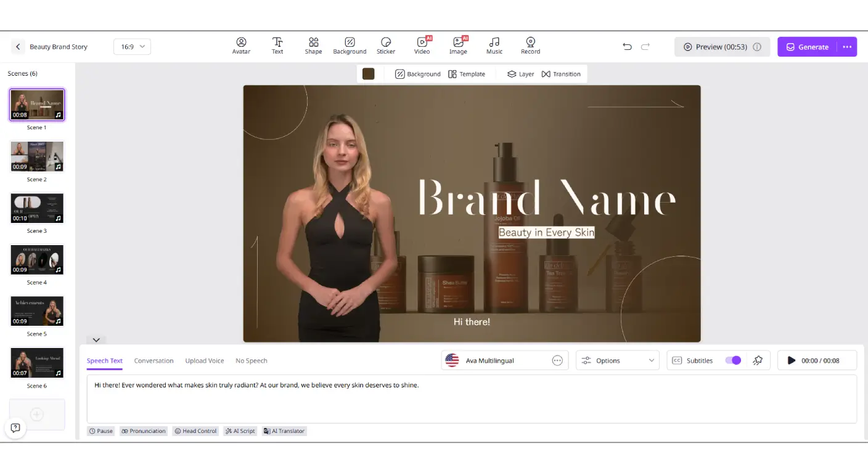Open the help icon at bottom left
This screenshot has height=473, width=868.
pos(15,428)
